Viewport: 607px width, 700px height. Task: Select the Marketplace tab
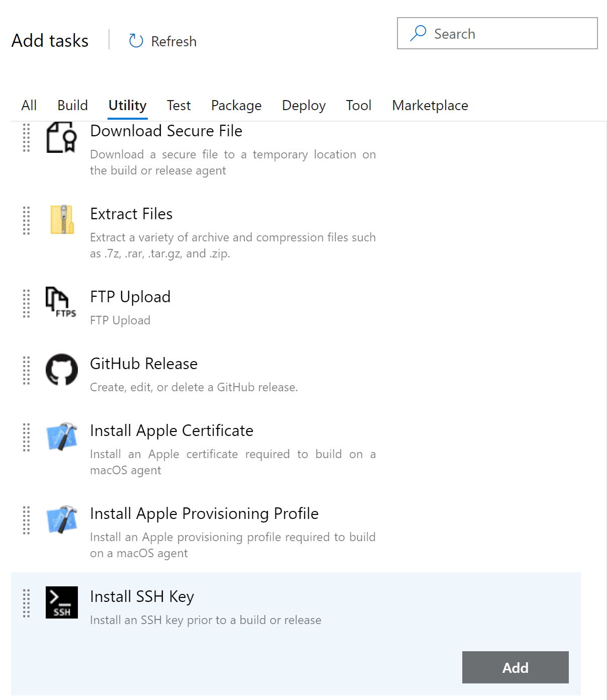pos(430,106)
